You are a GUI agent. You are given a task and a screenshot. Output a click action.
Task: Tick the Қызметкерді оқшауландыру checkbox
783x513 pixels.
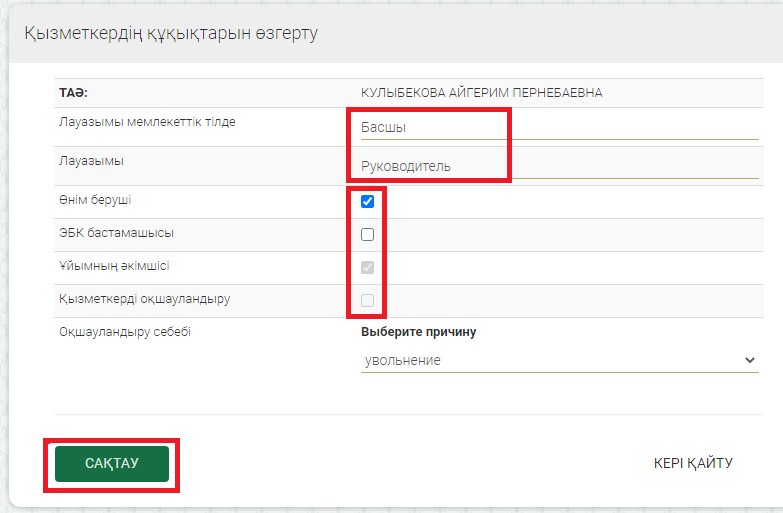click(367, 301)
